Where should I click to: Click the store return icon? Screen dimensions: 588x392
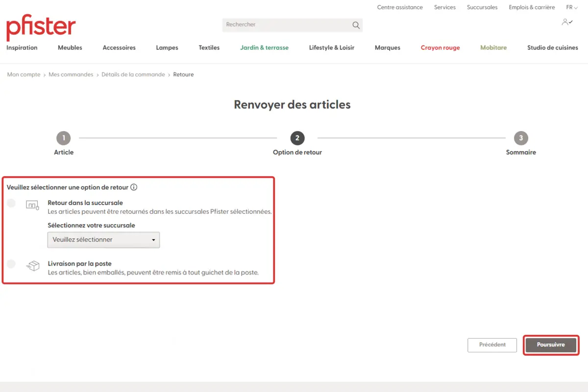(32, 205)
